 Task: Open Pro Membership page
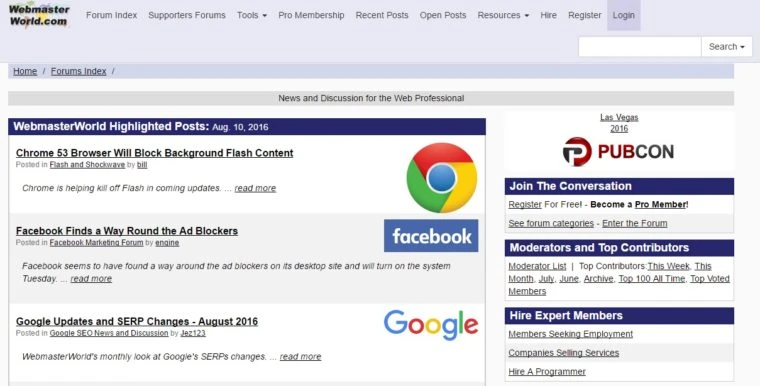(311, 15)
